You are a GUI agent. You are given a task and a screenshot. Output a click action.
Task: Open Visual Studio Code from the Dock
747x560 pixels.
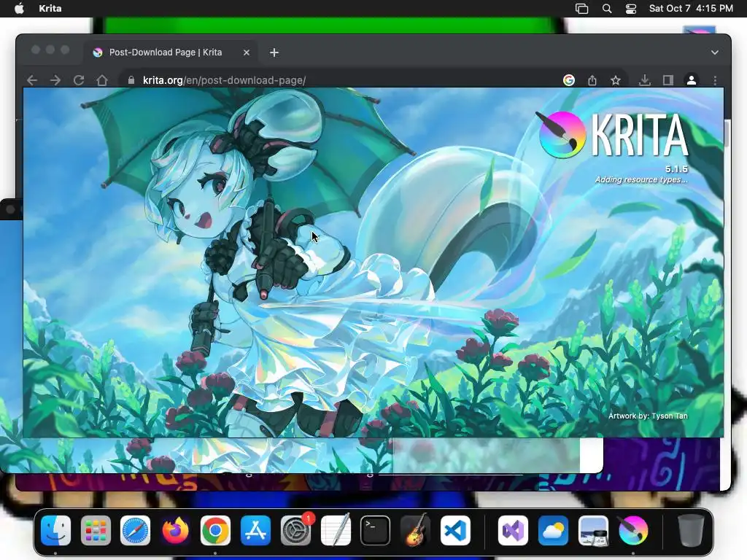tap(455, 531)
